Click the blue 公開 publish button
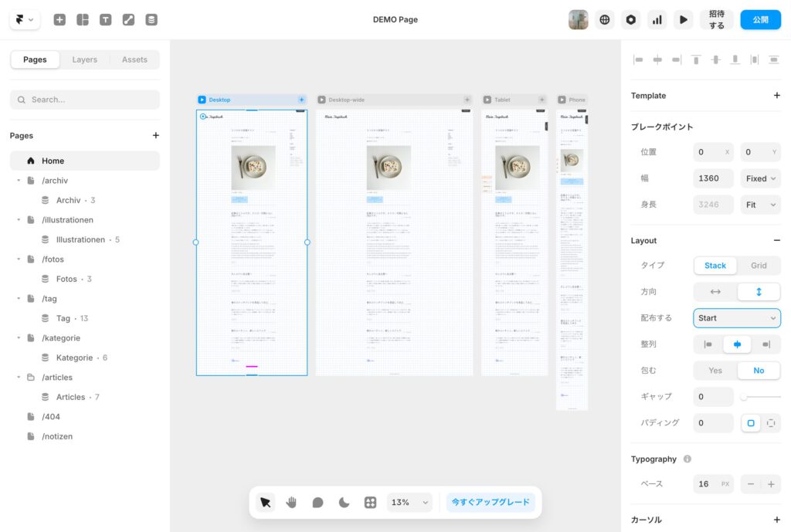This screenshot has width=791, height=532. click(x=760, y=20)
